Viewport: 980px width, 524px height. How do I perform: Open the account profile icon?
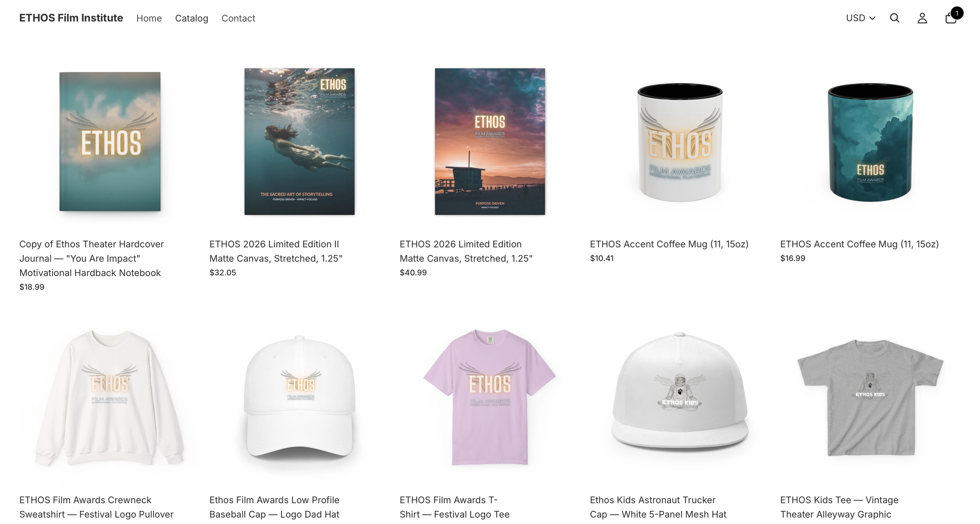[922, 18]
